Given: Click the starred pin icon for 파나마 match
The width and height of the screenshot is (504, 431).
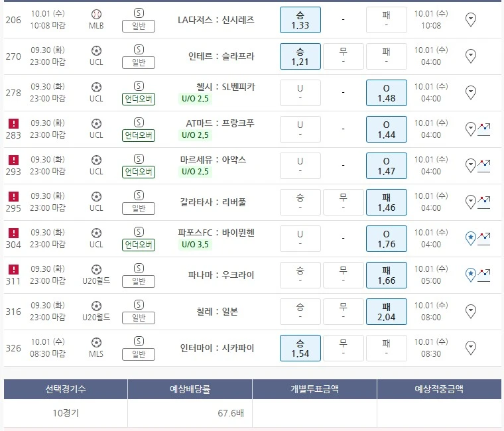Looking at the screenshot, I should coord(471,275).
